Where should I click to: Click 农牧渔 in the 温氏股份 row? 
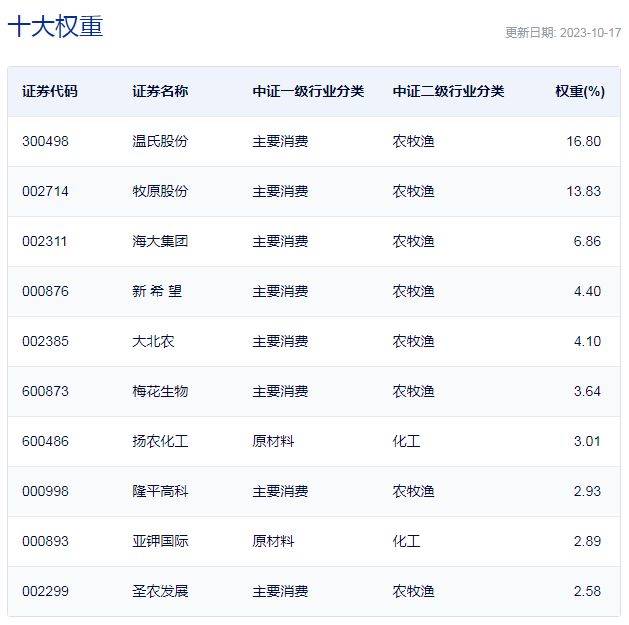[x=413, y=141]
